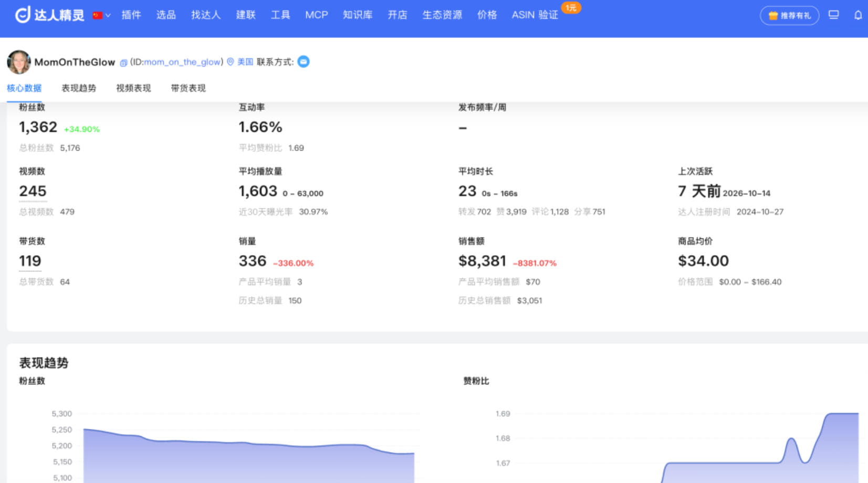Click the blue email contact icon
Viewport: 868px width, 483px height.
[304, 62]
